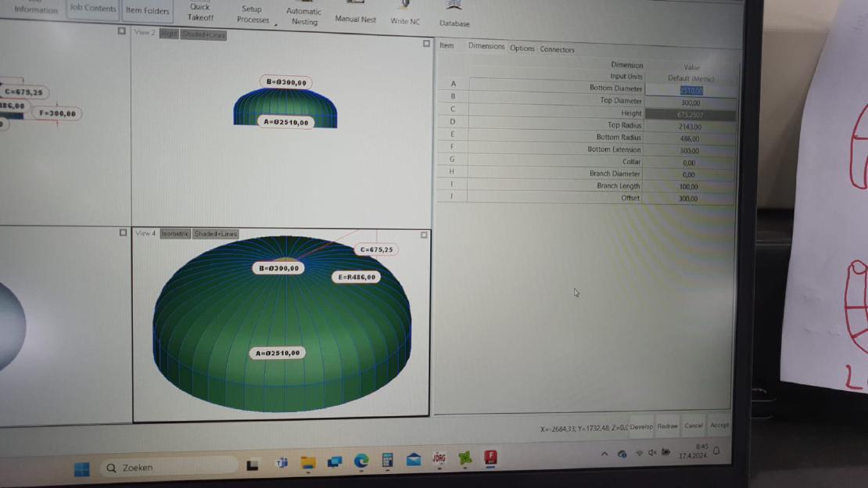Launch Quick Takeoff
This screenshot has height=488, width=868.
(x=200, y=13)
